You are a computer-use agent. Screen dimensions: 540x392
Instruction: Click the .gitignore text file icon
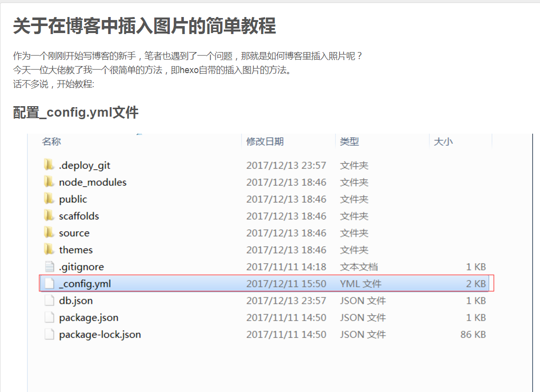tap(50, 266)
